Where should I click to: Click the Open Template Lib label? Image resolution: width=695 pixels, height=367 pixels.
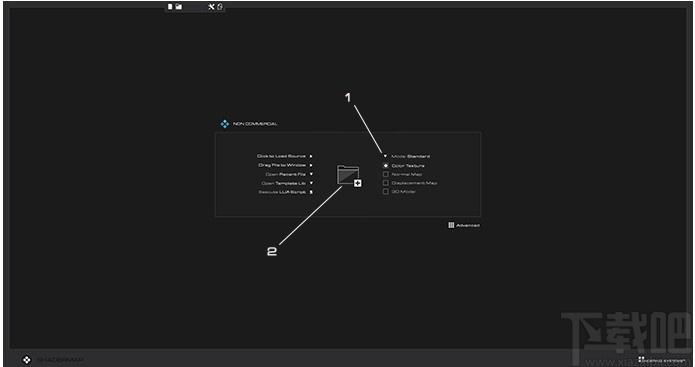(x=284, y=183)
